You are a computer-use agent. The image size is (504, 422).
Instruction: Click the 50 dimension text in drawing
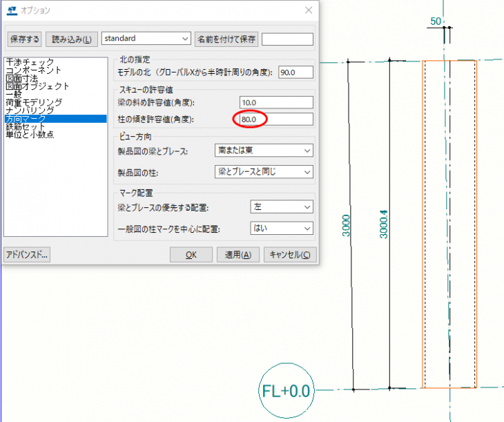point(436,21)
